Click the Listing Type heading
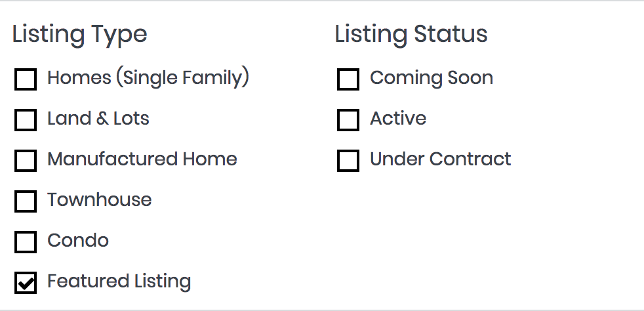The height and width of the screenshot is (311, 644). click(x=79, y=35)
